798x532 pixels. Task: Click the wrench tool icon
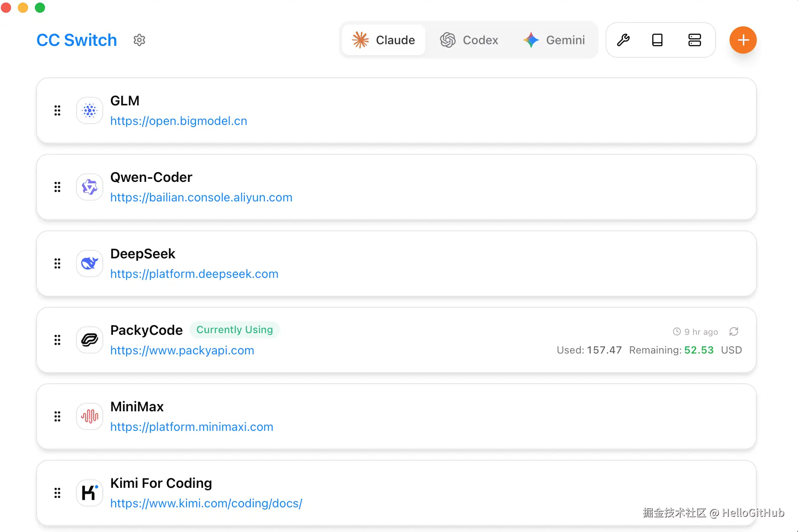623,40
